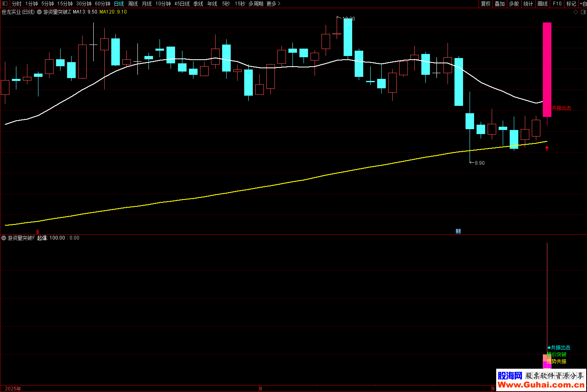587x392 pixels.
Task: Switch to 分时 intraday view
Action: [17, 4]
